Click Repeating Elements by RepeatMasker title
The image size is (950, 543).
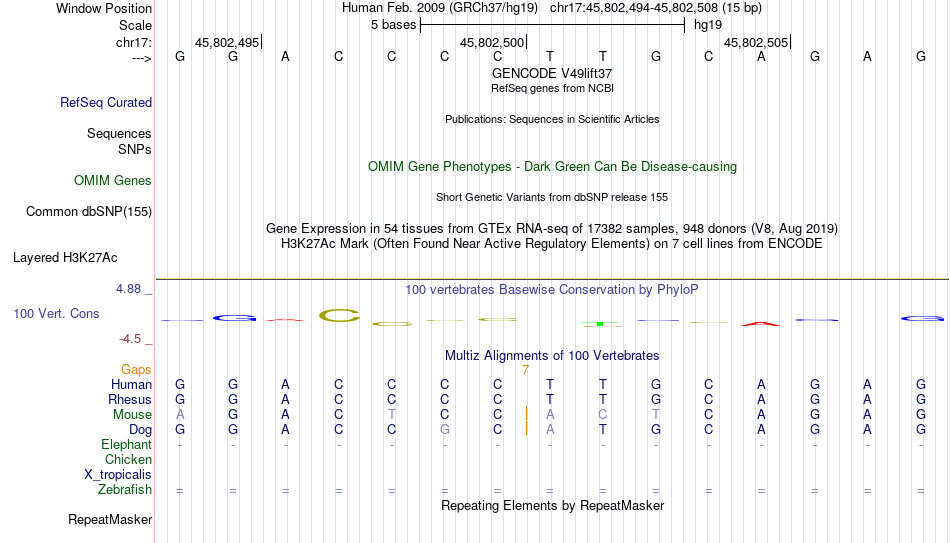point(553,505)
